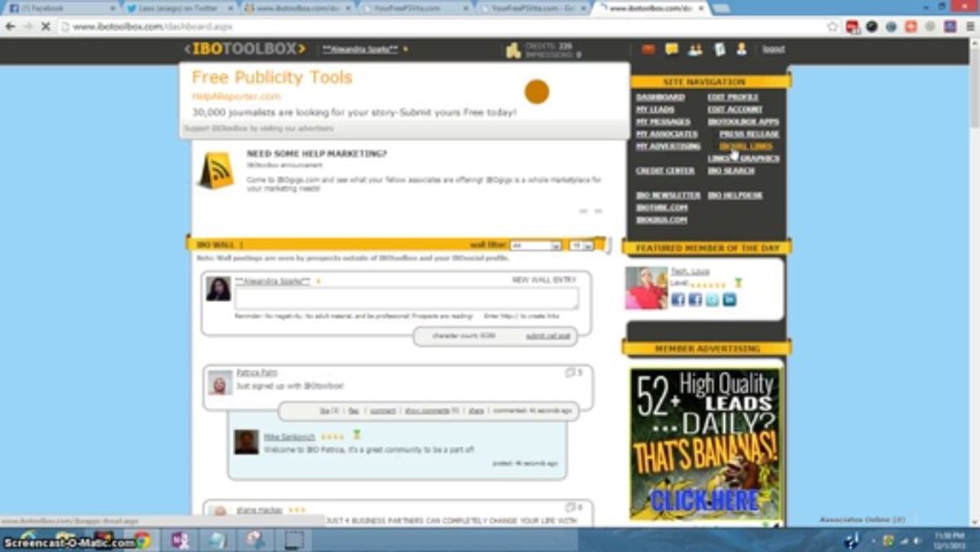Open IBOToolbox Apps link
This screenshot has width=980, height=552.
point(743,122)
